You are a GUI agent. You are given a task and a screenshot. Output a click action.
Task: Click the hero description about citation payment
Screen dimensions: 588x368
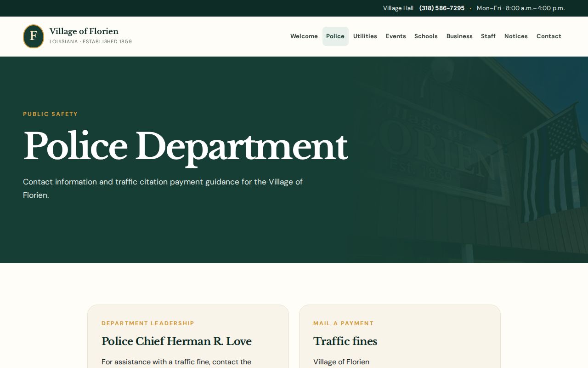pos(163,188)
